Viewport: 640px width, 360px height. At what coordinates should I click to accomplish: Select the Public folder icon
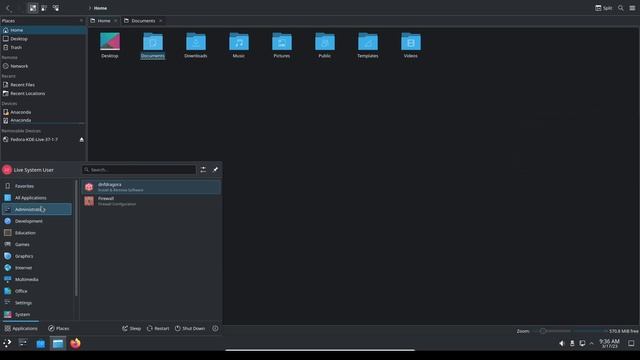[x=324, y=45]
